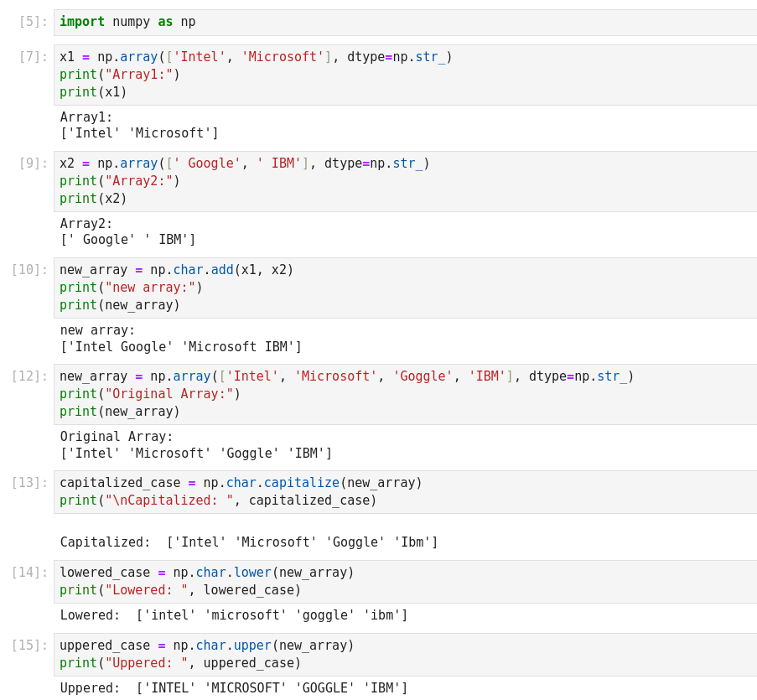Click the Capitalized output line
This screenshot has width=757, height=700.
pyautogui.click(x=249, y=542)
